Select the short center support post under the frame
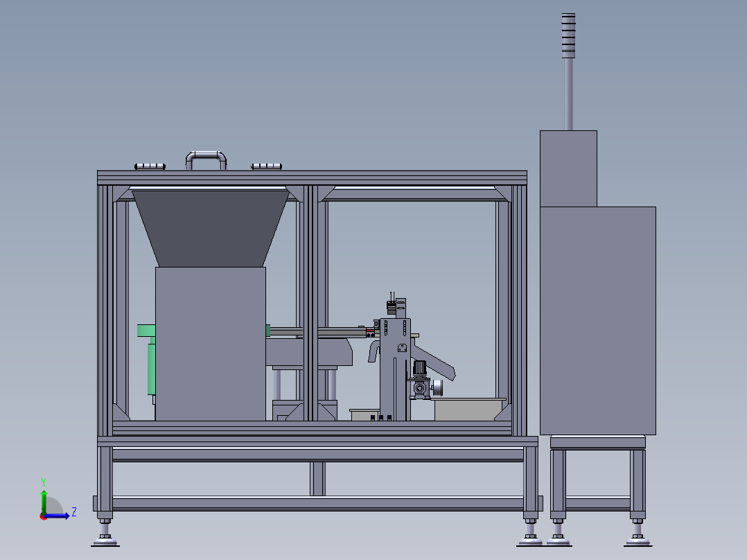Viewport: 747px width, 560px height. pos(317,478)
